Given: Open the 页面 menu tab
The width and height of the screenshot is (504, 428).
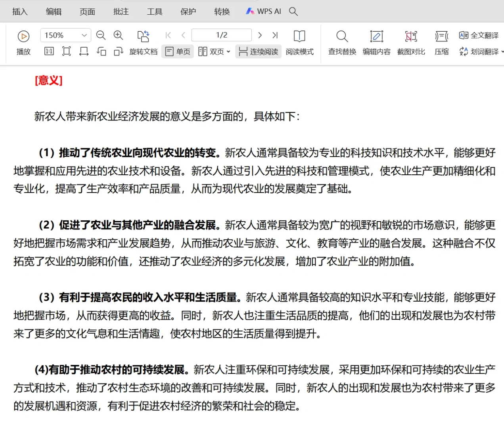Looking at the screenshot, I should [x=87, y=11].
